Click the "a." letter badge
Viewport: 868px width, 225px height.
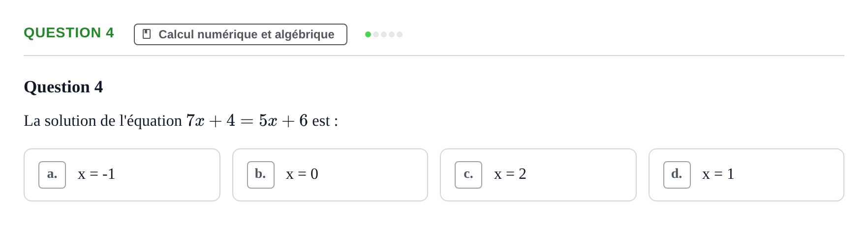point(52,175)
